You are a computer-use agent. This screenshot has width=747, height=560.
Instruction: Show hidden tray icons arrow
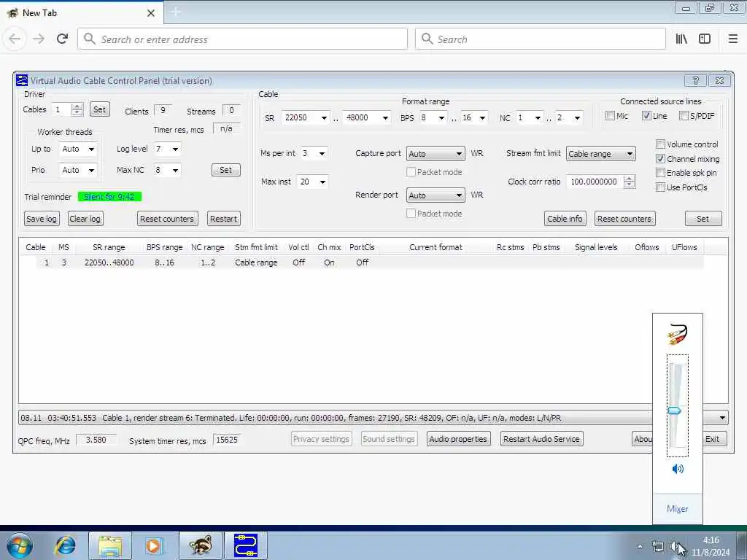tap(640, 547)
